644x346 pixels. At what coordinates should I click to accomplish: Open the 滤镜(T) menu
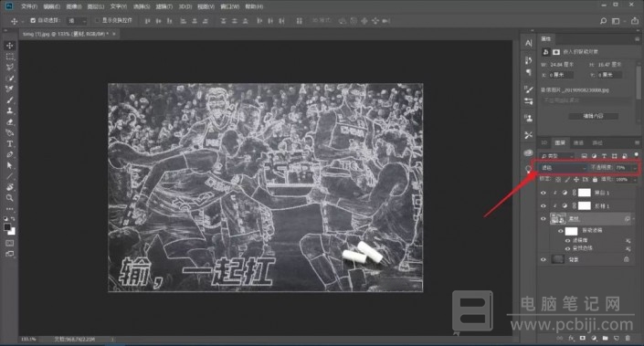(x=164, y=6)
